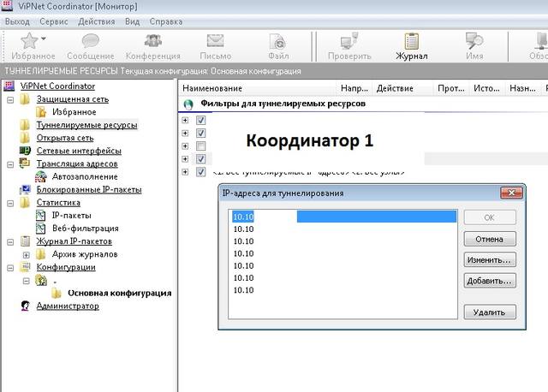
Task: Click the Сетевые интерфейсы network card icon
Action: pyautogui.click(x=25, y=151)
